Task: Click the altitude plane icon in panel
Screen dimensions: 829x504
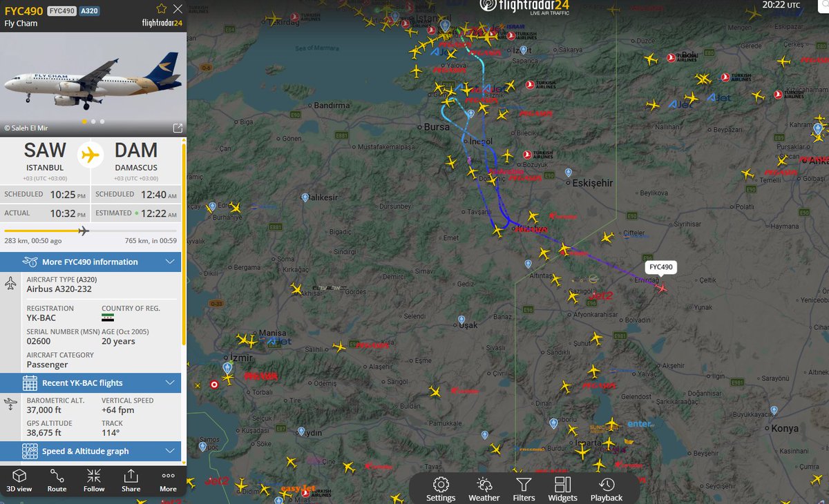Action: [11, 404]
